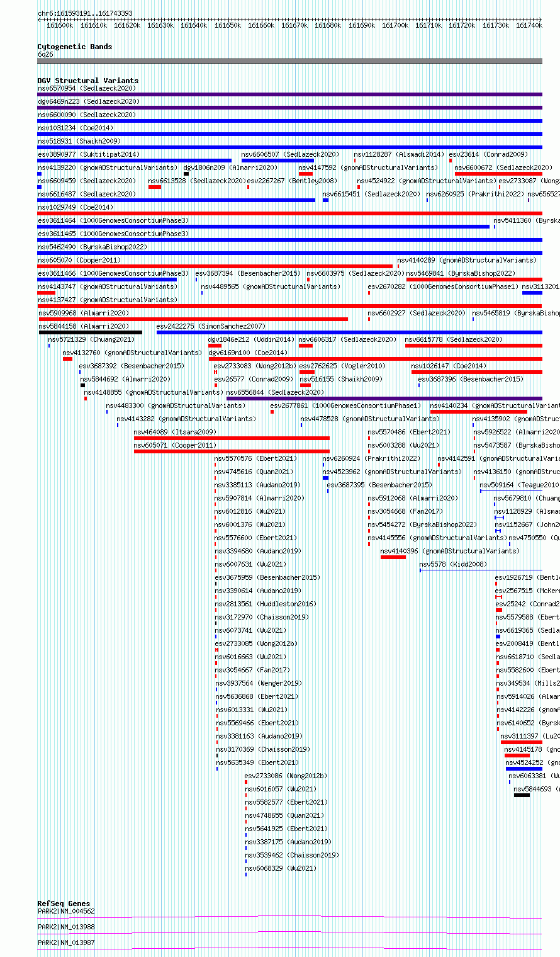Click the nsv6606507 (Sedlazeck2020) label
Image resolution: width=560 pixels, height=957 pixels.
[290, 154]
